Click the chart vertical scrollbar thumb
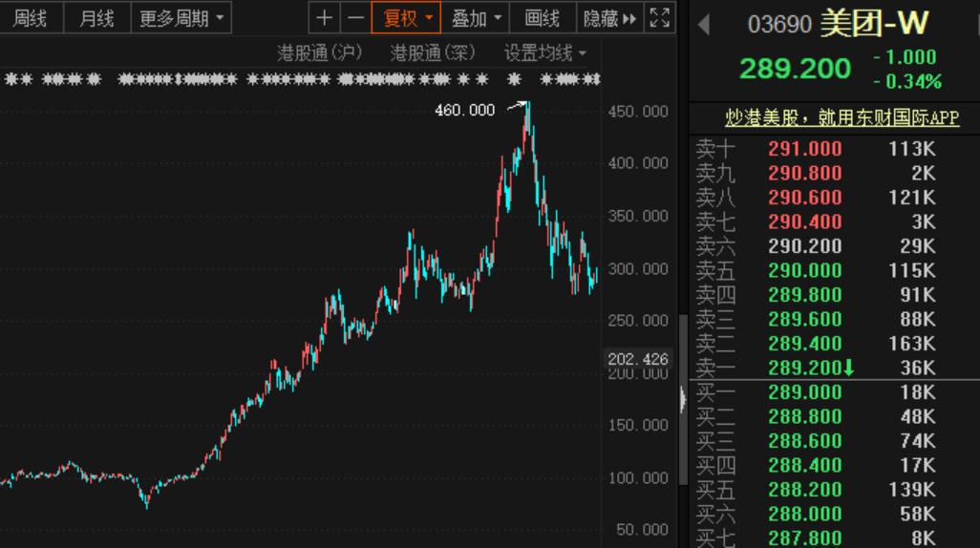This screenshot has width=980, height=548. (683, 400)
